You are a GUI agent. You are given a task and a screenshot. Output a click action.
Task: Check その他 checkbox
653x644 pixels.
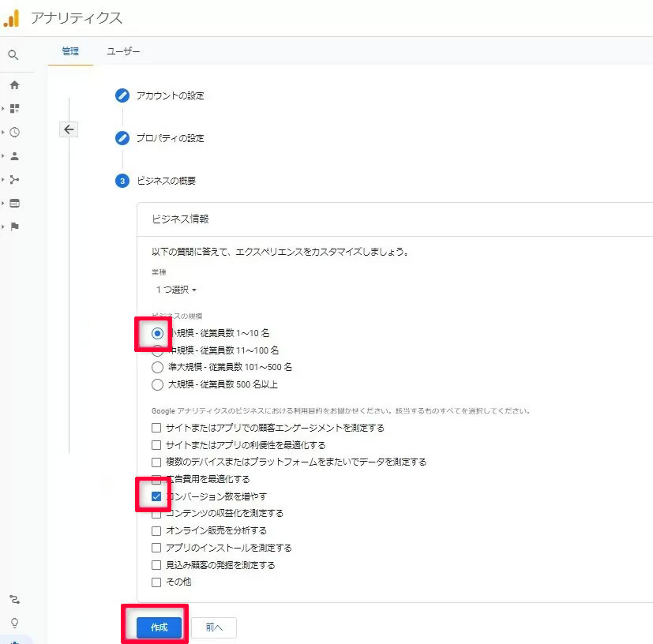tap(156, 582)
